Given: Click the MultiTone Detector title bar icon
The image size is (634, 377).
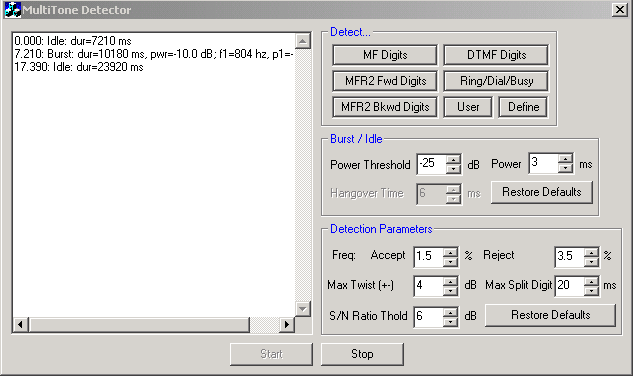Looking at the screenshot, I should click(13, 10).
